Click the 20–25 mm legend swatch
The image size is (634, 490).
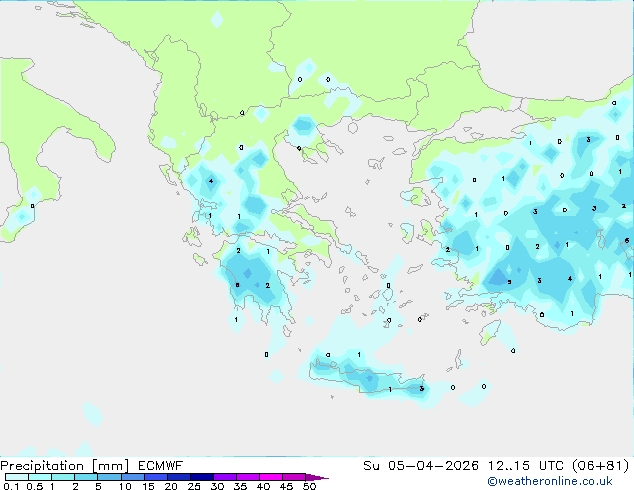coord(179,477)
